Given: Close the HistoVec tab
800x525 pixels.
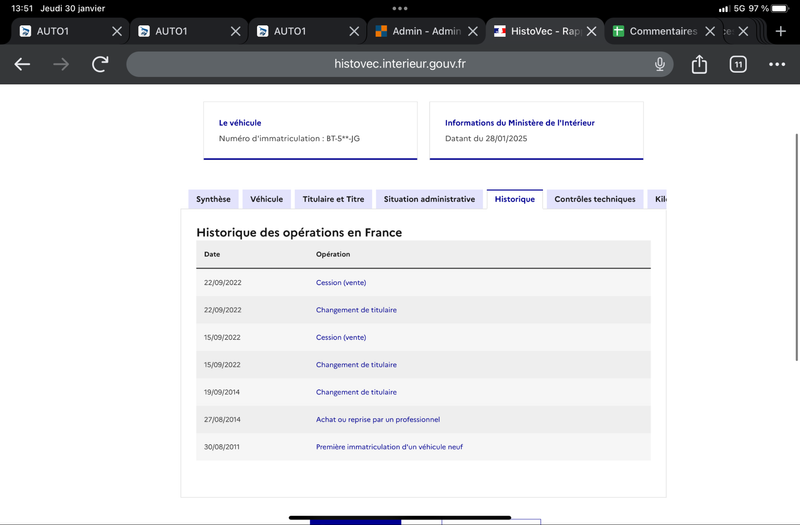Looking at the screenshot, I should pos(591,31).
